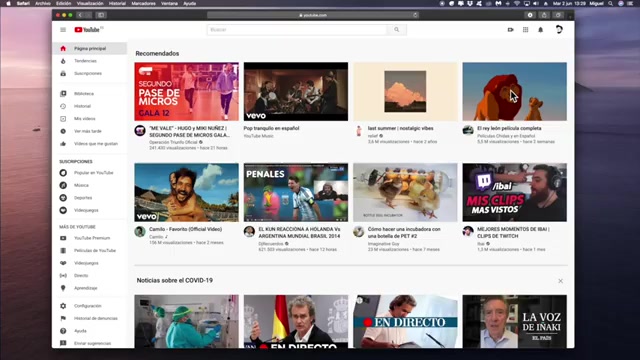This screenshot has height=360, width=640.
Task: Open the YouTube hamburger guide menu
Action: (x=63, y=30)
